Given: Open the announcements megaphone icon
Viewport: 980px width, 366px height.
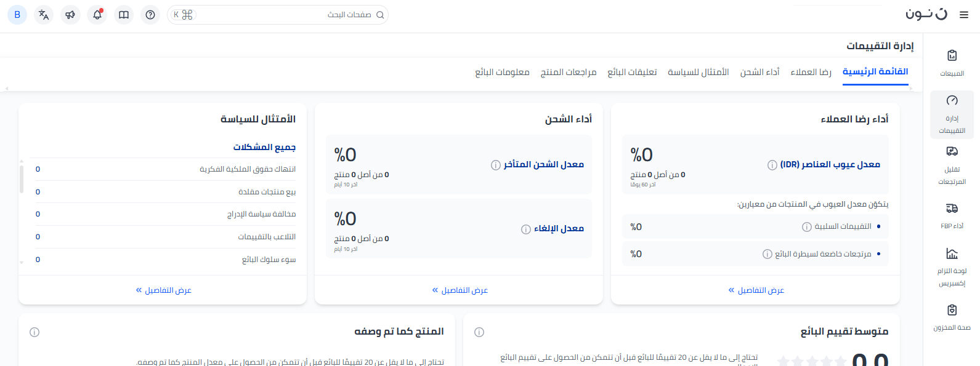Looking at the screenshot, I should pyautogui.click(x=70, y=15).
